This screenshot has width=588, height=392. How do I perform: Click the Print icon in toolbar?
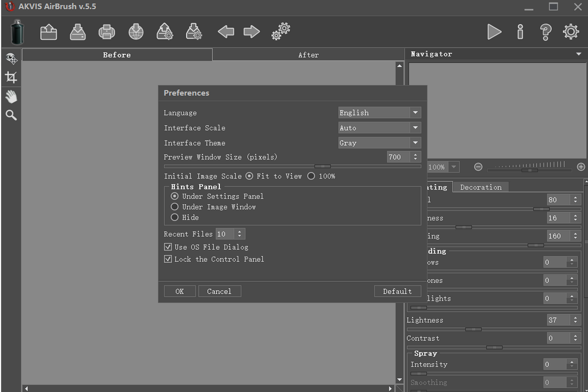[x=107, y=32]
